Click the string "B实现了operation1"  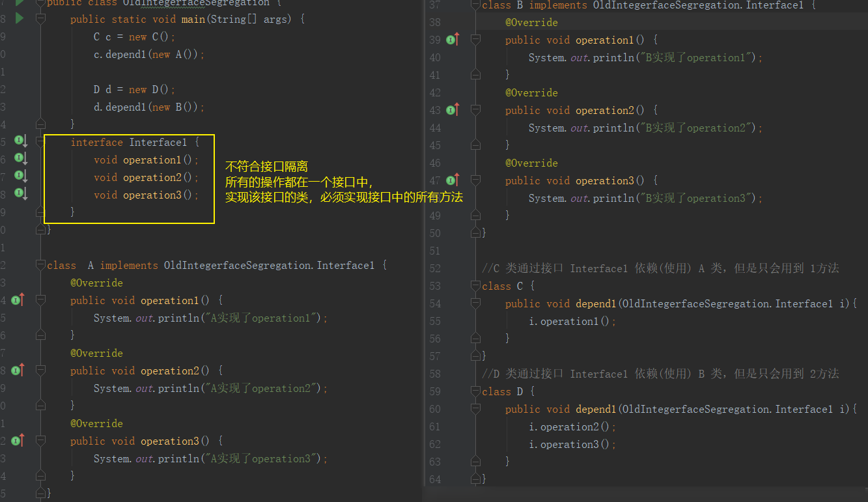(696, 57)
